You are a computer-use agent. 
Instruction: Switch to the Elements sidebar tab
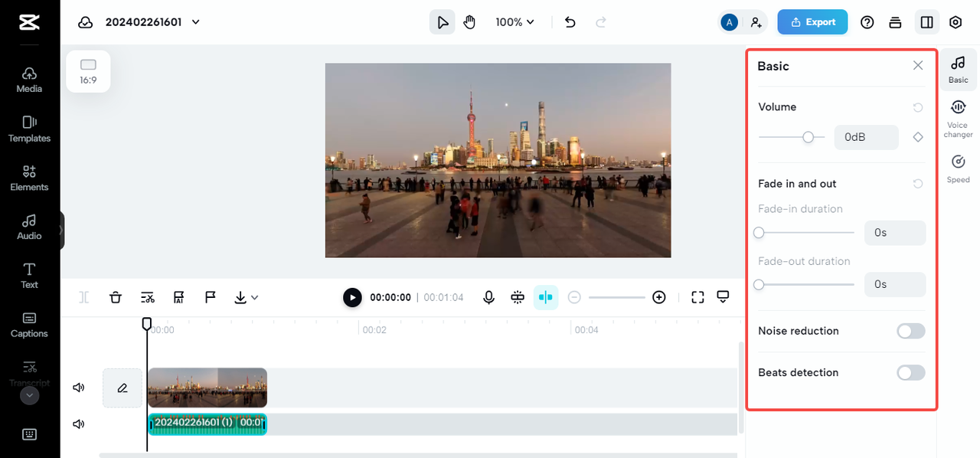tap(29, 178)
